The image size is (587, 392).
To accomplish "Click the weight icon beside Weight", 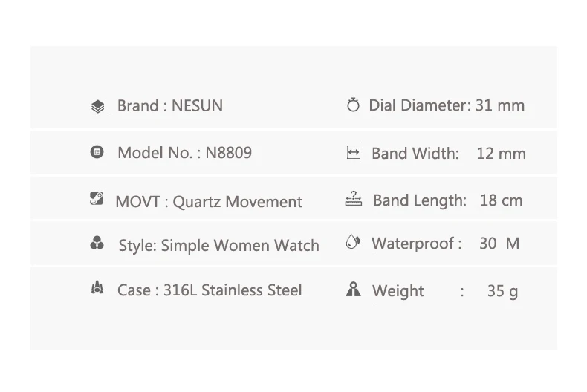I will click(354, 289).
